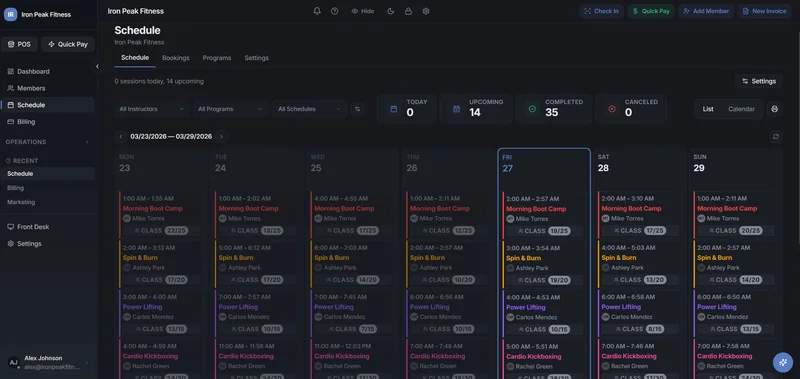
Task: Open Dashboard in the sidebar
Action: [47, 71]
